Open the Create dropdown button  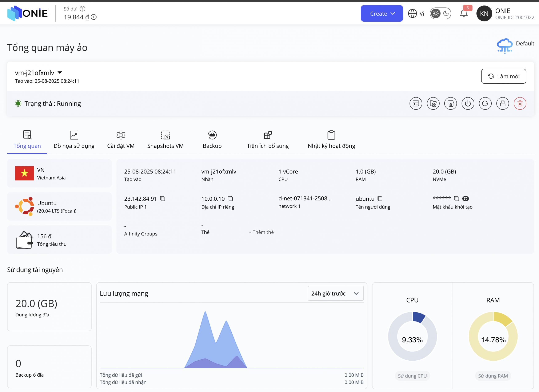382,13
